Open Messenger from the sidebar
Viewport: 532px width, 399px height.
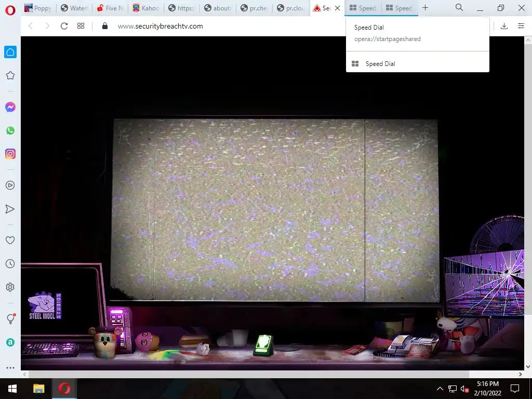(10, 107)
